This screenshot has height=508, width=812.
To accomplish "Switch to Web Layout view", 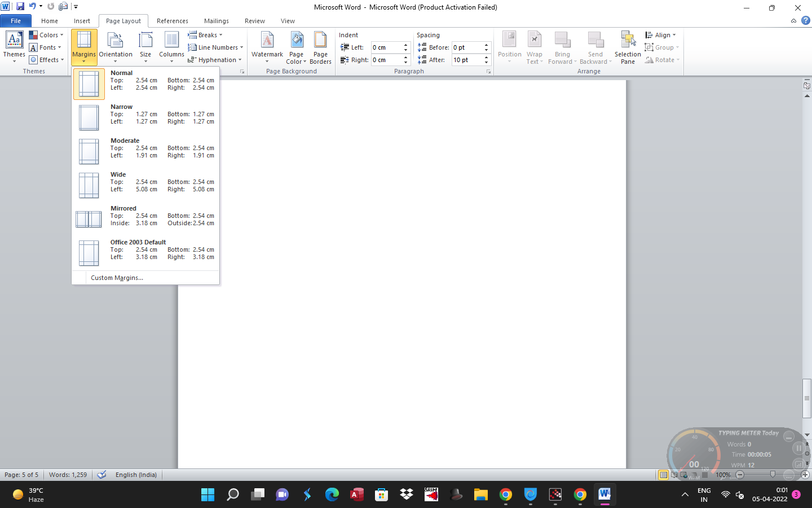I will pyautogui.click(x=684, y=475).
